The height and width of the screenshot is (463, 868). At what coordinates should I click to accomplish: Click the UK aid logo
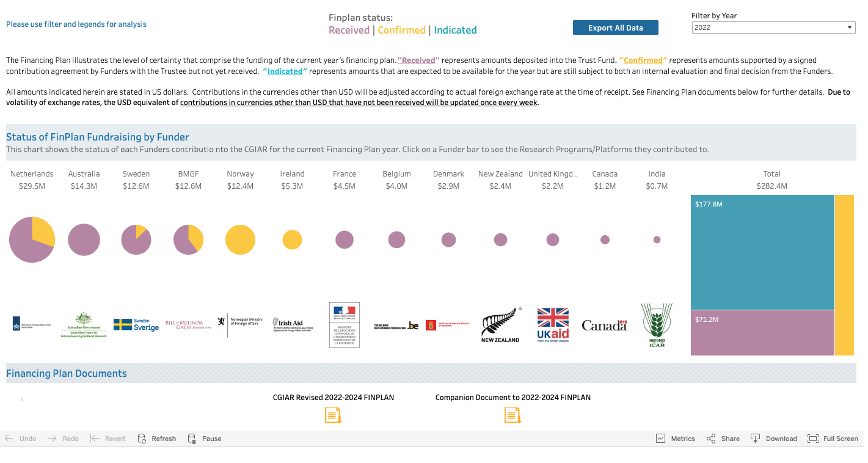[553, 325]
